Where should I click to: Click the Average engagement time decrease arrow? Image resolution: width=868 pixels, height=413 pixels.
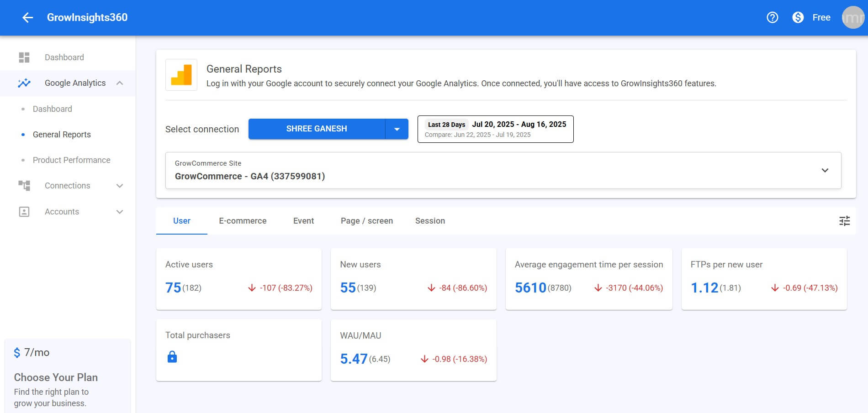598,288
